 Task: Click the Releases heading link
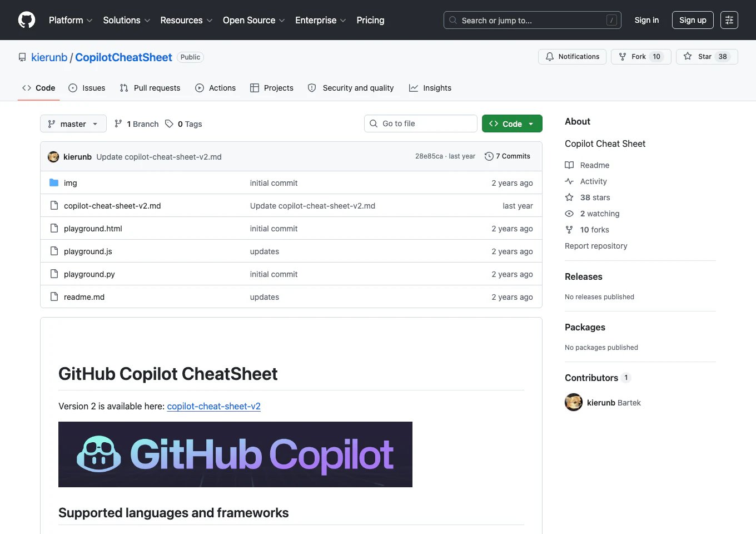[584, 276]
